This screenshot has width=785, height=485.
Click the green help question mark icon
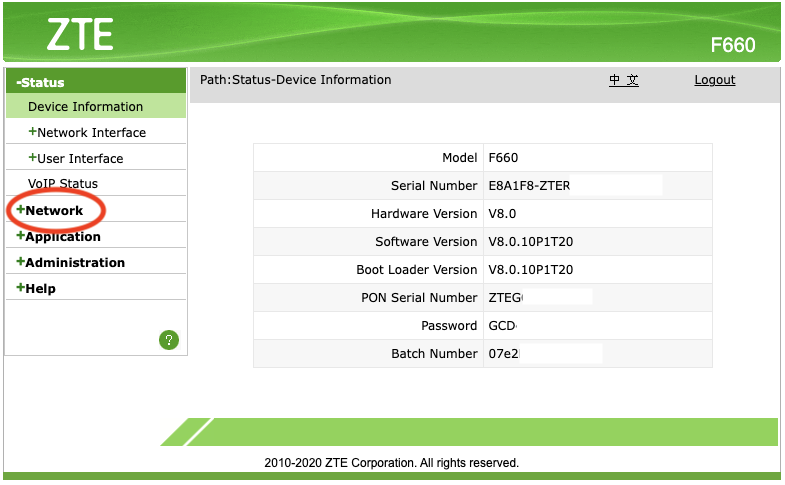[169, 340]
